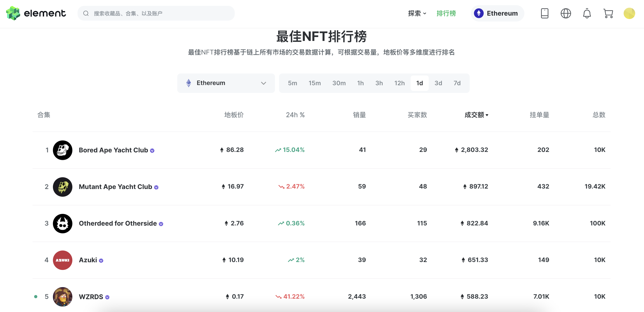Open the yellow profile avatar
Viewport: 644px width, 312px height.
629,13
